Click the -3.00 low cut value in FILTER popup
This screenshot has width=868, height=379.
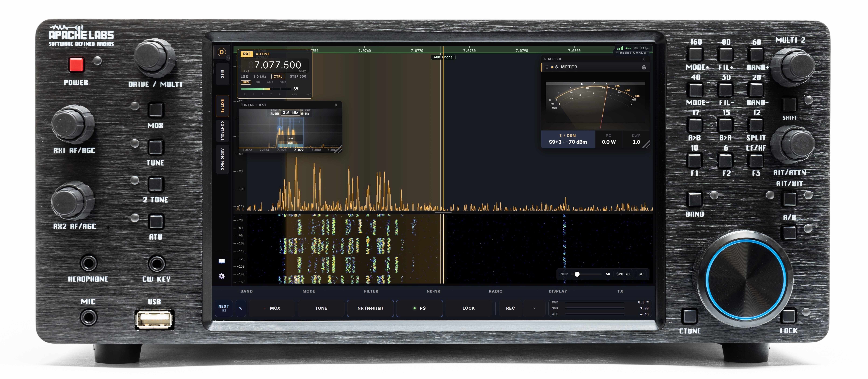click(274, 114)
